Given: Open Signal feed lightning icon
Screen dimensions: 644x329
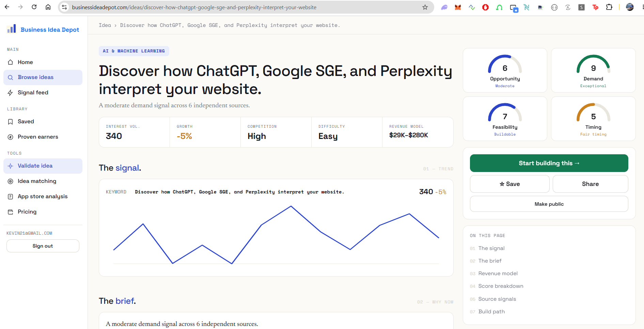Looking at the screenshot, I should [11, 93].
